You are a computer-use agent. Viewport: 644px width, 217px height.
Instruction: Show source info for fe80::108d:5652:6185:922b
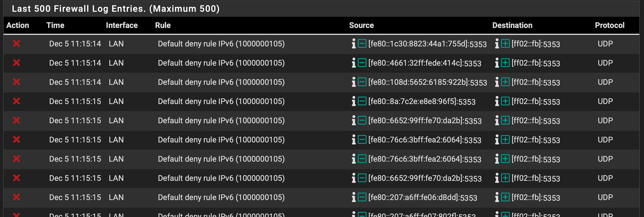pos(353,82)
